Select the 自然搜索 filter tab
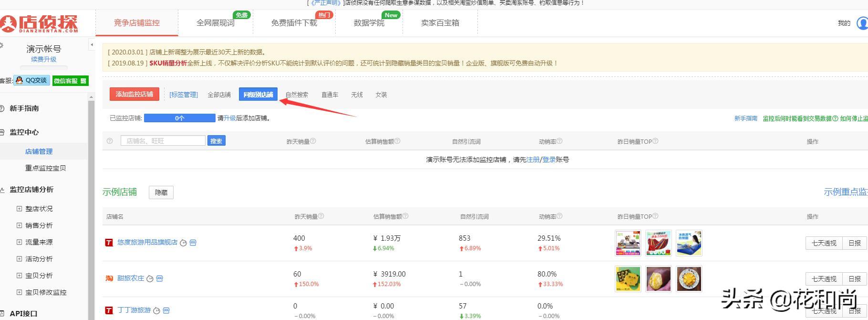Viewport: 868px width, 320px height. pyautogui.click(x=297, y=95)
